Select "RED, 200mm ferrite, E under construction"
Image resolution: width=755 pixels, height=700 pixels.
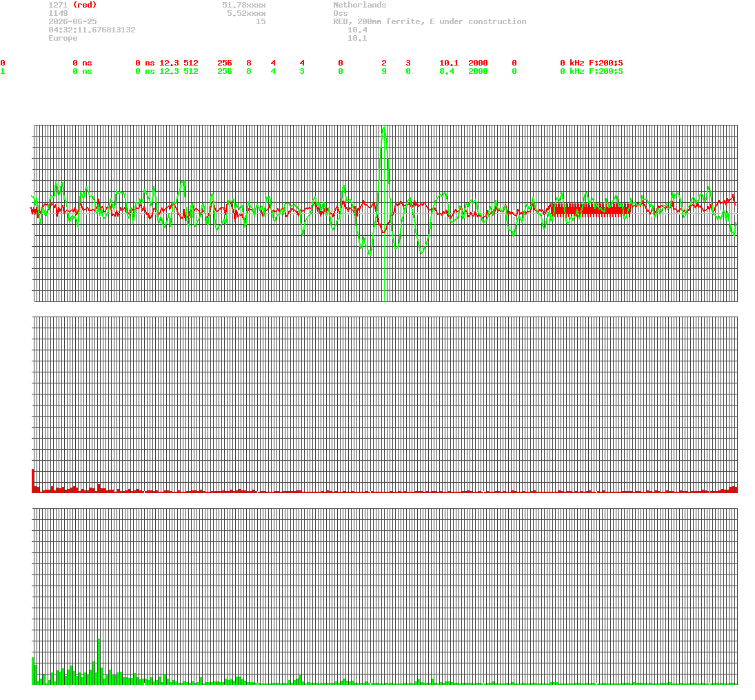[430, 21]
